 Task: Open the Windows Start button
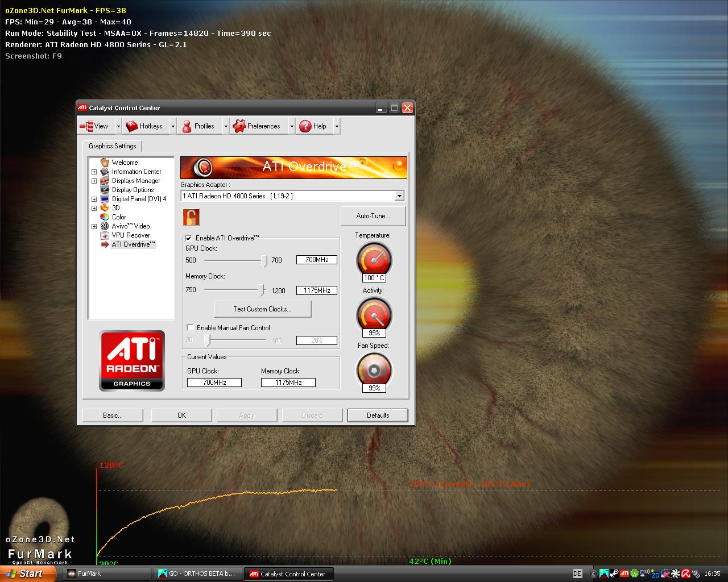coord(27,573)
